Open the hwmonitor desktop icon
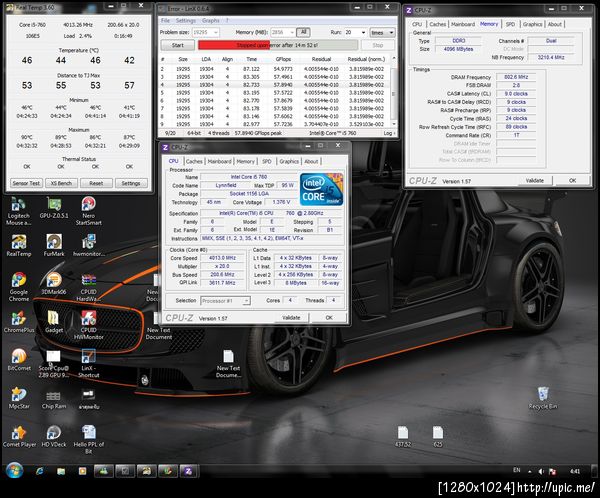 click(x=88, y=245)
